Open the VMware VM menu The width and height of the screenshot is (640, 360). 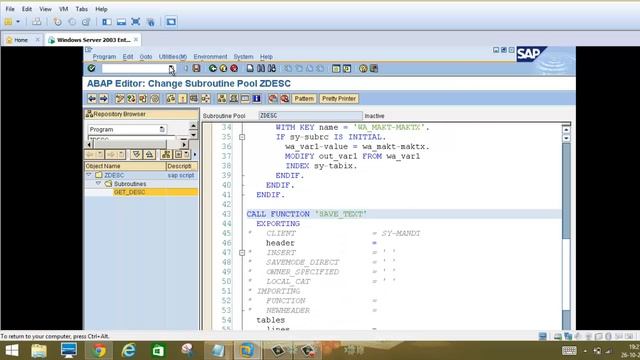(x=63, y=9)
